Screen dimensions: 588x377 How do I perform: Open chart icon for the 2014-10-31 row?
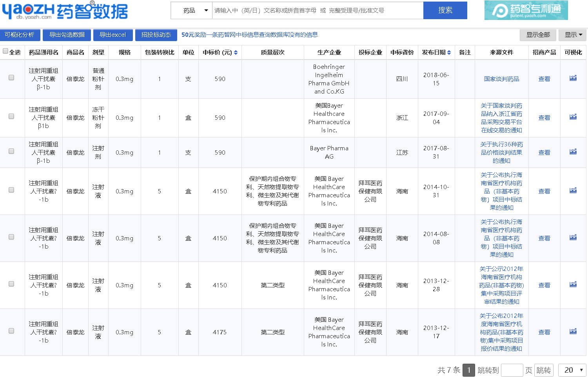(x=573, y=191)
